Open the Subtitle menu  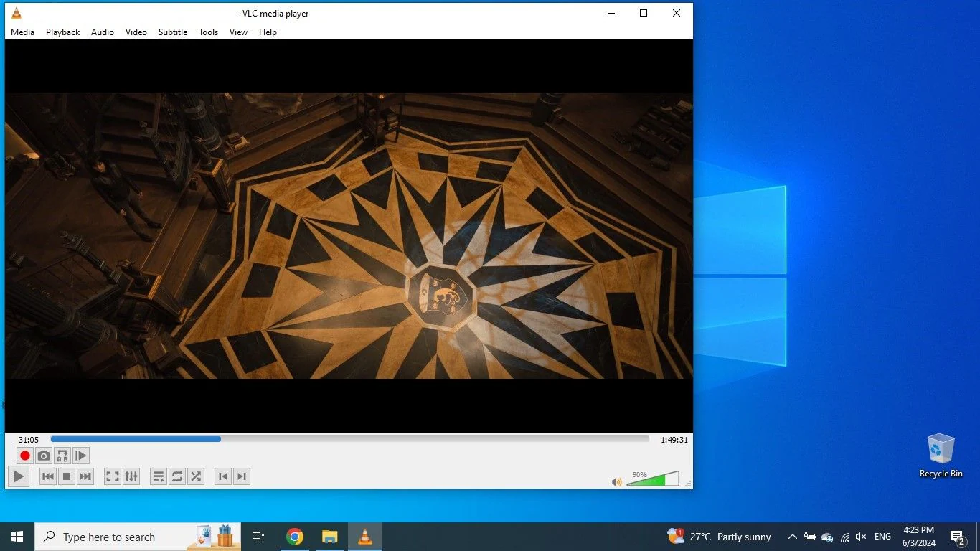[x=173, y=32]
